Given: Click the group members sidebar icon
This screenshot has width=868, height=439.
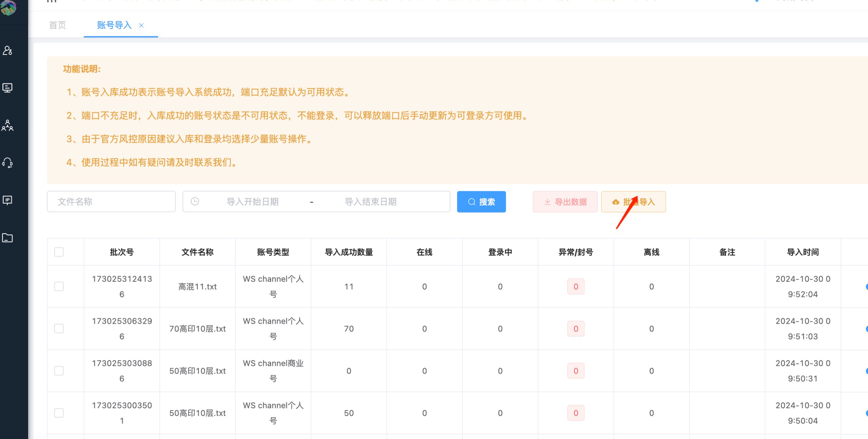Looking at the screenshot, I should pyautogui.click(x=7, y=125).
